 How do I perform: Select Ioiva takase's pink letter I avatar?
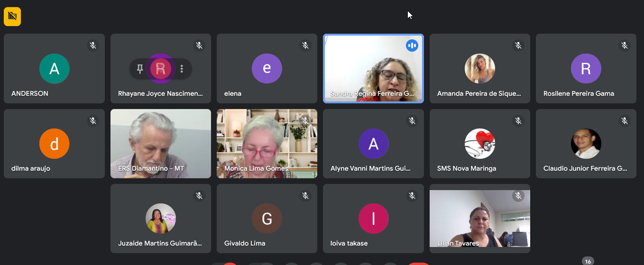coord(374,219)
